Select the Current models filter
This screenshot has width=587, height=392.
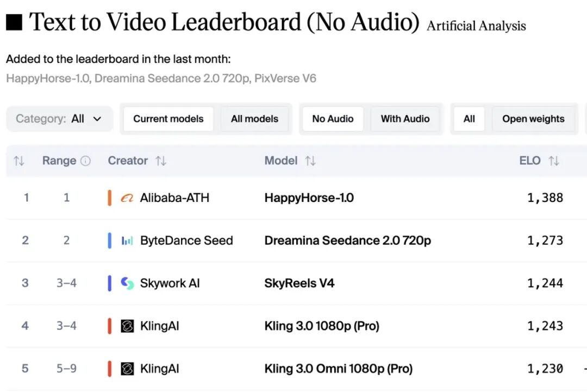pyautogui.click(x=168, y=119)
